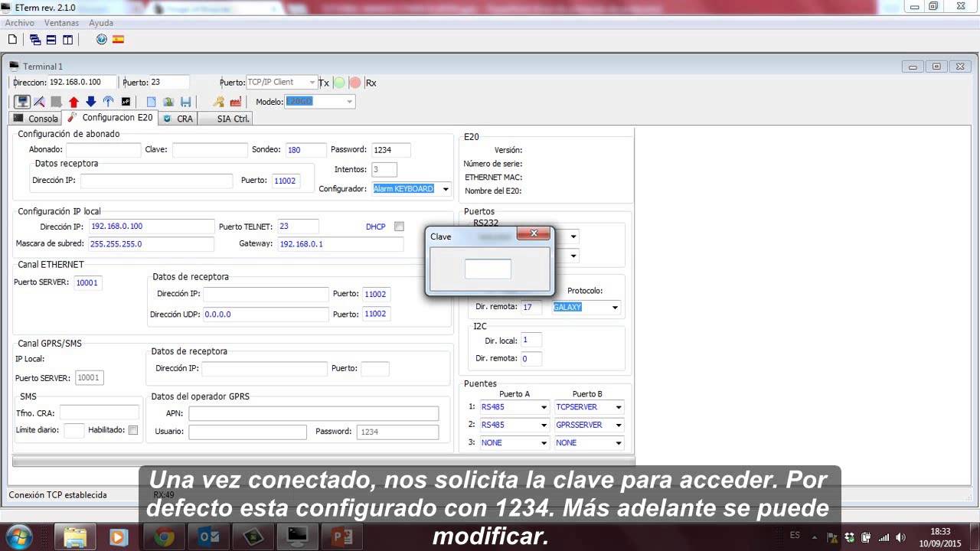The image size is (980, 551).
Task: Click the connect computer icon in Terminal toolbar
Action: (22, 102)
